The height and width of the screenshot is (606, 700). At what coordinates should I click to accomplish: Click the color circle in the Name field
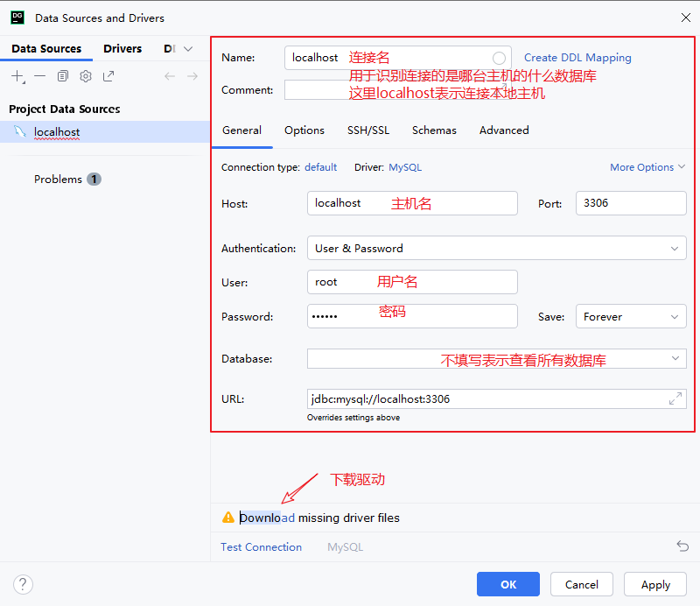pos(499,58)
